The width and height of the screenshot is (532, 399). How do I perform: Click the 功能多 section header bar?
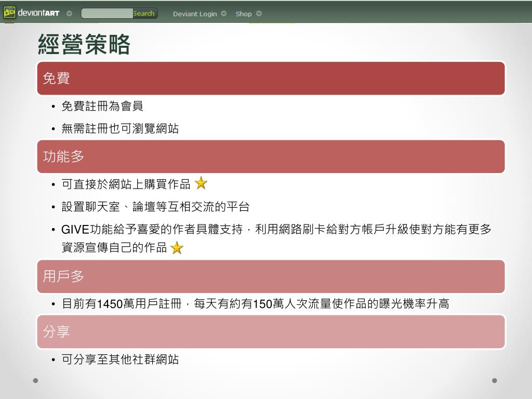click(x=271, y=156)
